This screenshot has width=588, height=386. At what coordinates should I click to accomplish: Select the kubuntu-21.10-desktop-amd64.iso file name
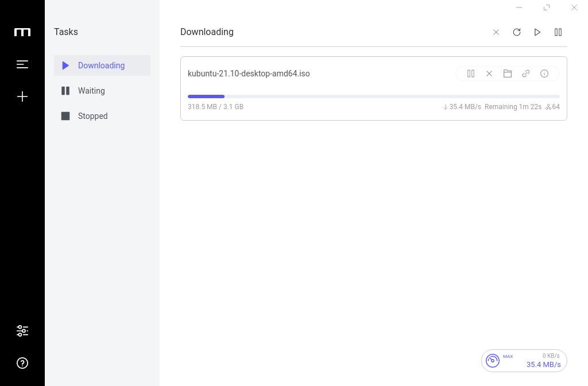point(249,74)
